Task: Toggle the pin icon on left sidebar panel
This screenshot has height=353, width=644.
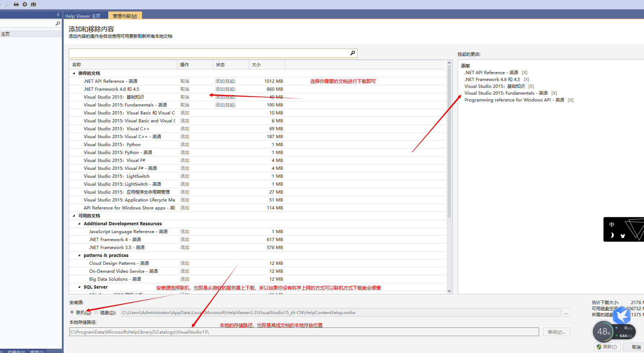Action: (58, 14)
